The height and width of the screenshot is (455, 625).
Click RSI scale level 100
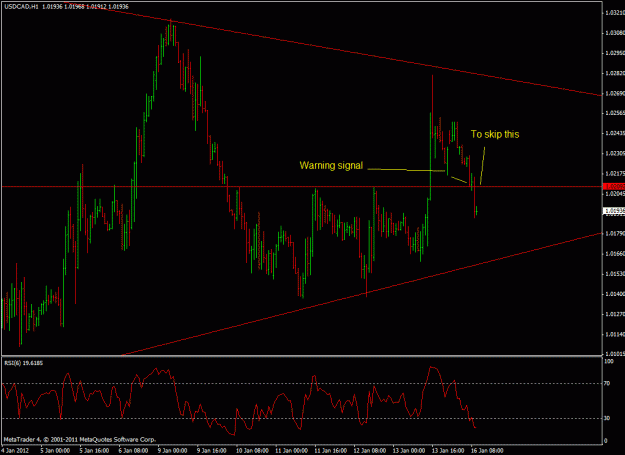point(609,361)
